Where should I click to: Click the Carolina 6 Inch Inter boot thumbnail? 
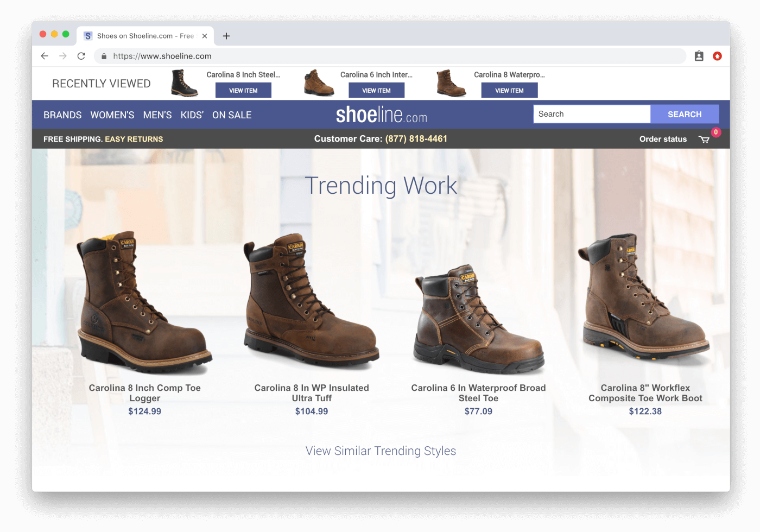(x=319, y=83)
